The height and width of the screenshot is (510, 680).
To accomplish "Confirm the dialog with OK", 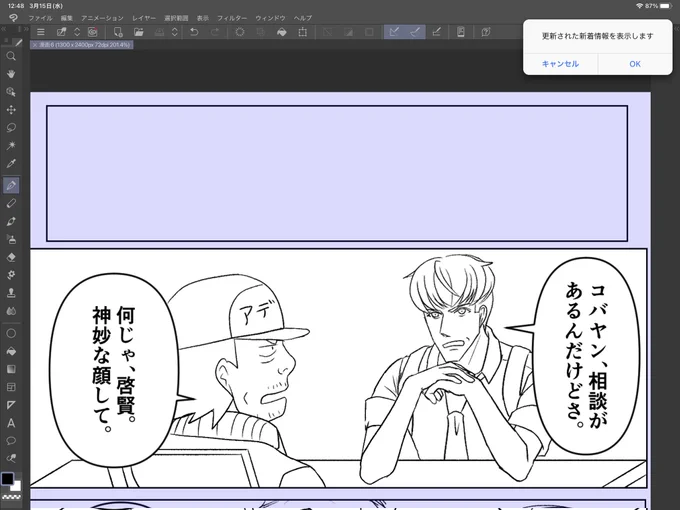I will point(635,64).
